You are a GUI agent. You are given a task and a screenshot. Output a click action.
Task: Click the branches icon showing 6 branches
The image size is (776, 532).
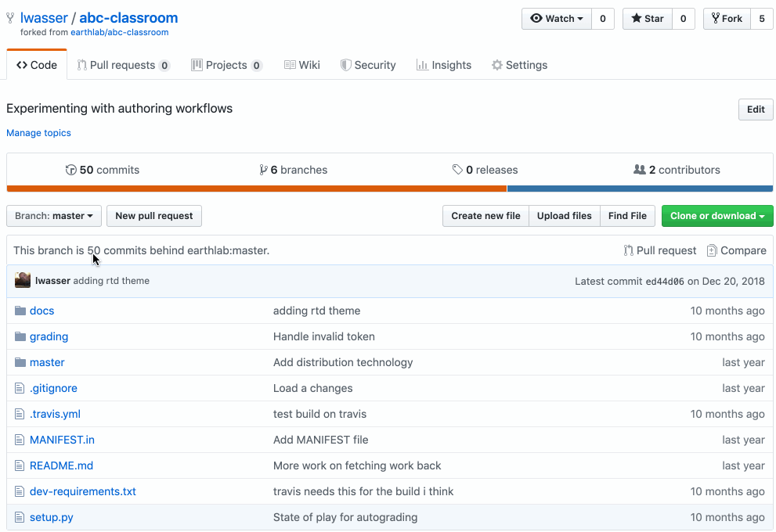pos(263,169)
